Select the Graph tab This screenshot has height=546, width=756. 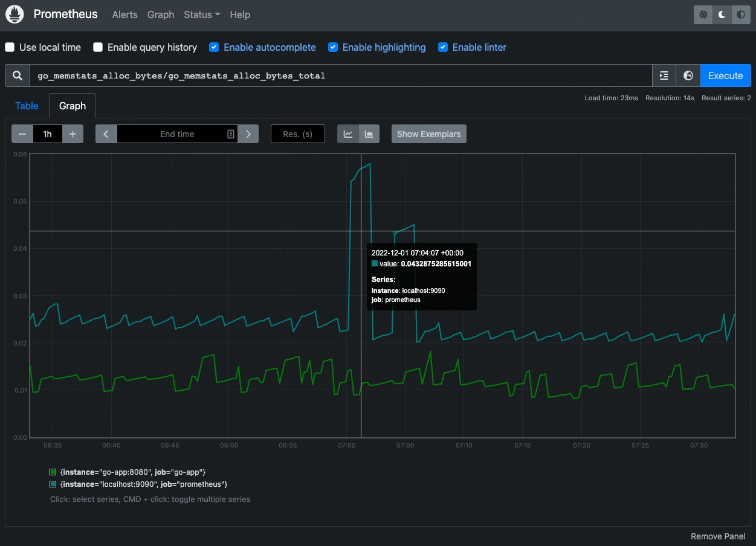pyautogui.click(x=73, y=106)
